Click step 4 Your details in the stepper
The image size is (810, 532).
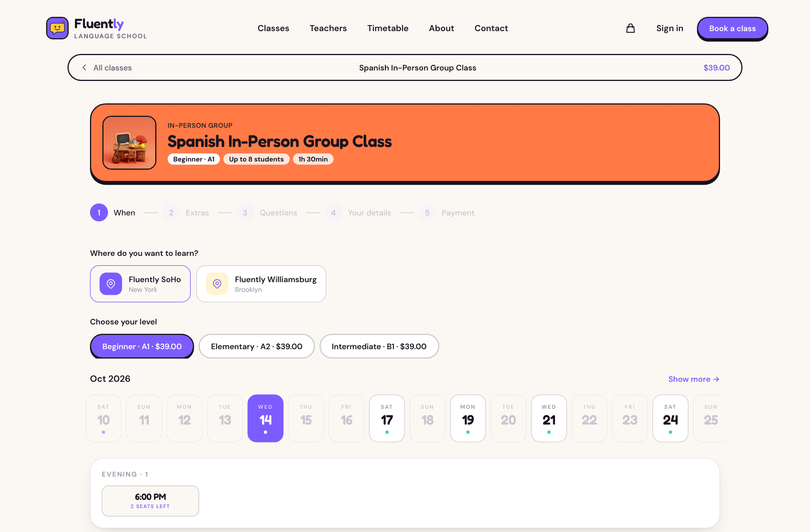[x=358, y=213]
